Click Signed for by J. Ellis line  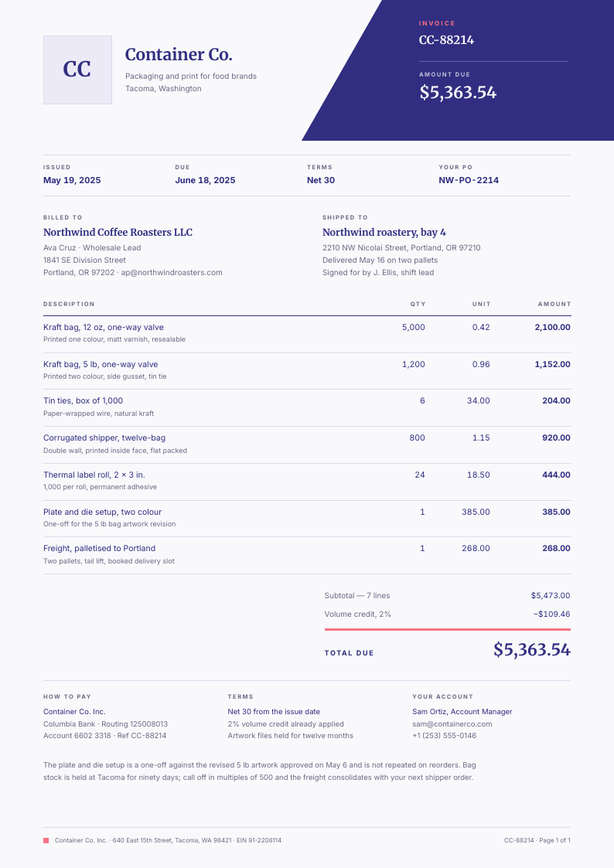pyautogui.click(x=378, y=272)
